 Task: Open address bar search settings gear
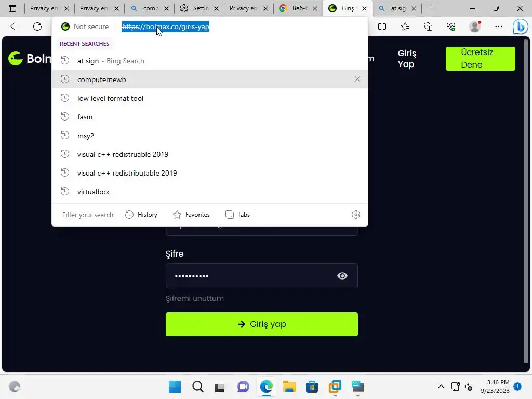click(x=355, y=215)
